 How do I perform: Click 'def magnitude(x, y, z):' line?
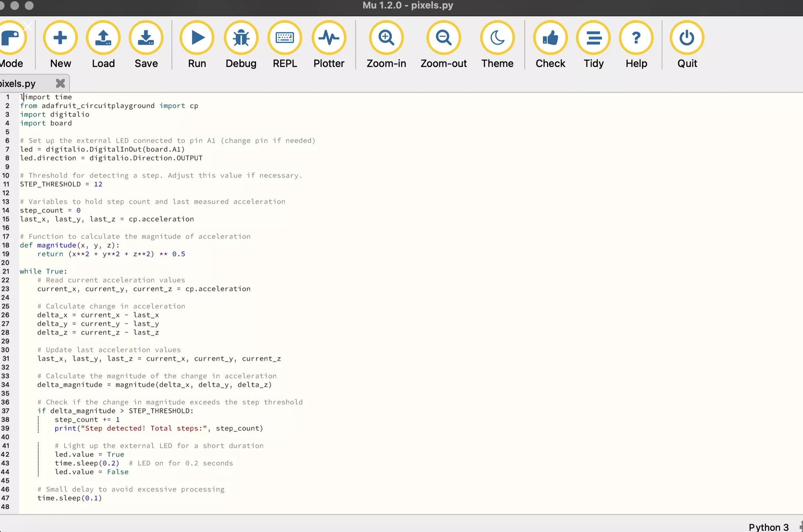70,245
